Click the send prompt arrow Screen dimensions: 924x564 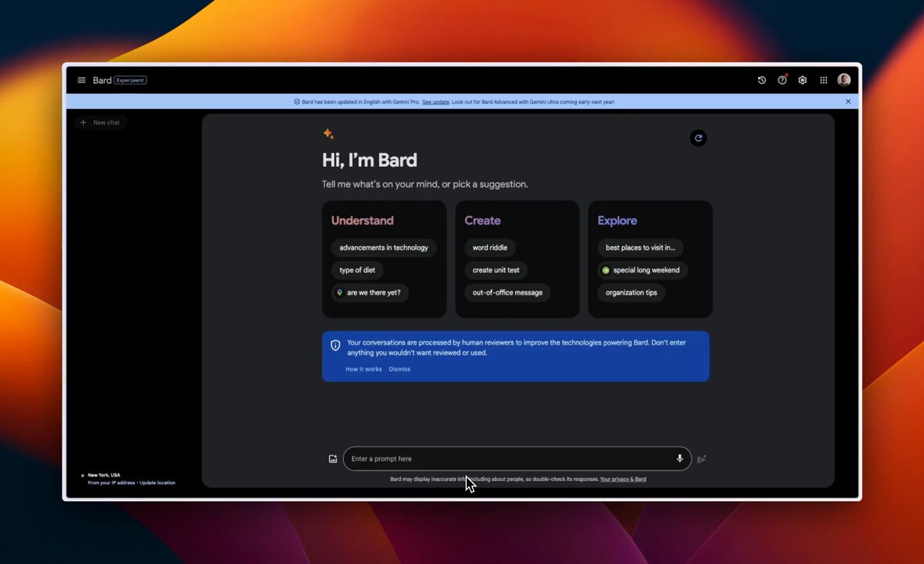coord(702,459)
